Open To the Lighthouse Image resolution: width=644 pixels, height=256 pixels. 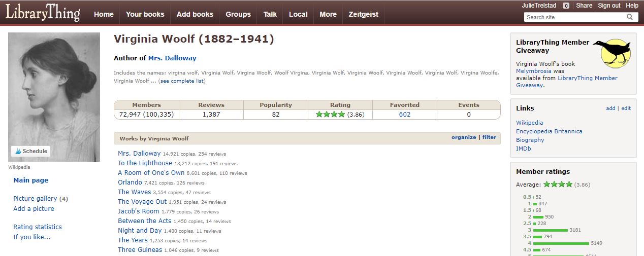pyautogui.click(x=145, y=163)
